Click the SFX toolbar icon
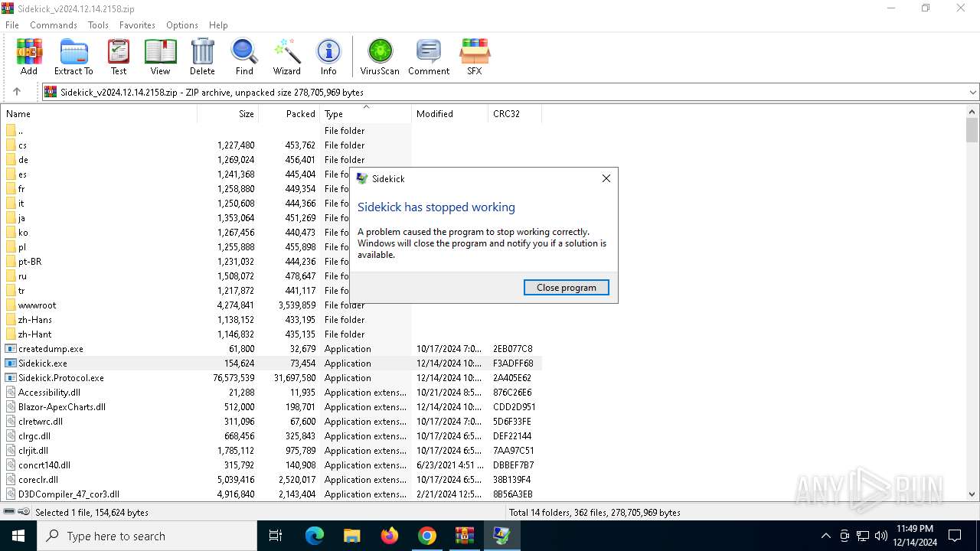980x551 pixels. [x=475, y=57]
